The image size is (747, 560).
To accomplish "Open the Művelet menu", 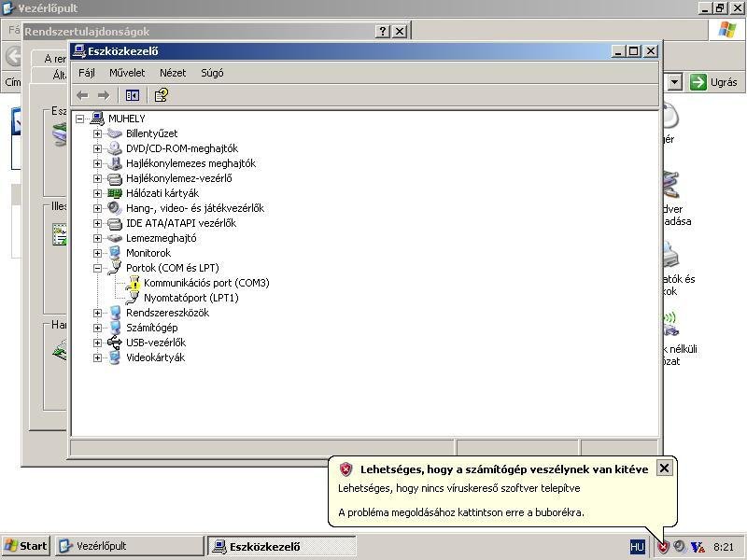I will tap(127, 73).
